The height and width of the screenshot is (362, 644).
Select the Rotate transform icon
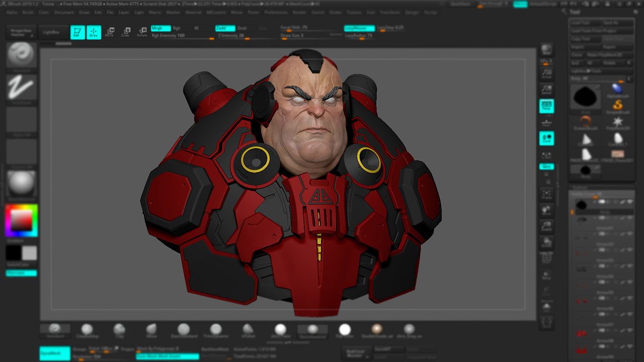tap(142, 32)
